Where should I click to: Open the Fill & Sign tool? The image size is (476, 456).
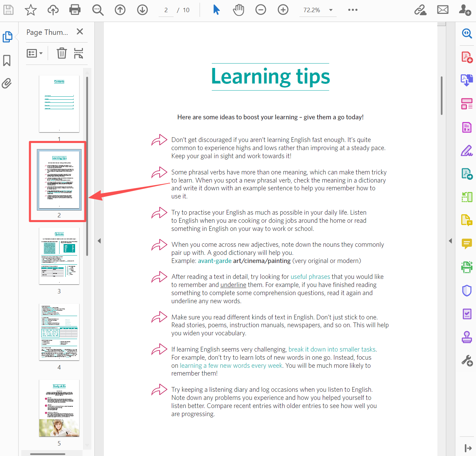pos(467,151)
